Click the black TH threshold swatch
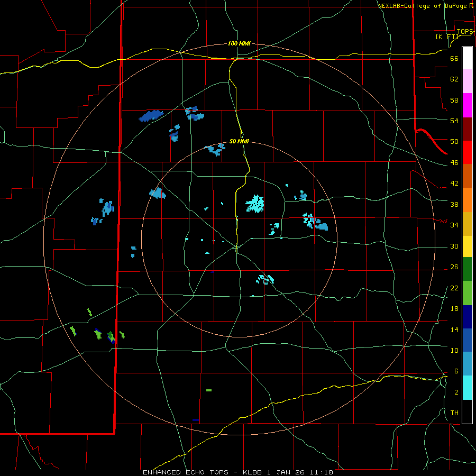Viewport: 476px width, 476px height. (467, 411)
